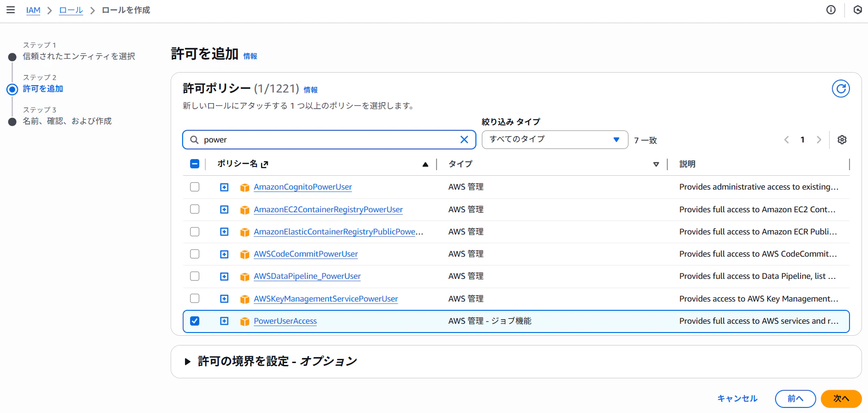
Task: Open table preferences gear icon
Action: point(842,140)
